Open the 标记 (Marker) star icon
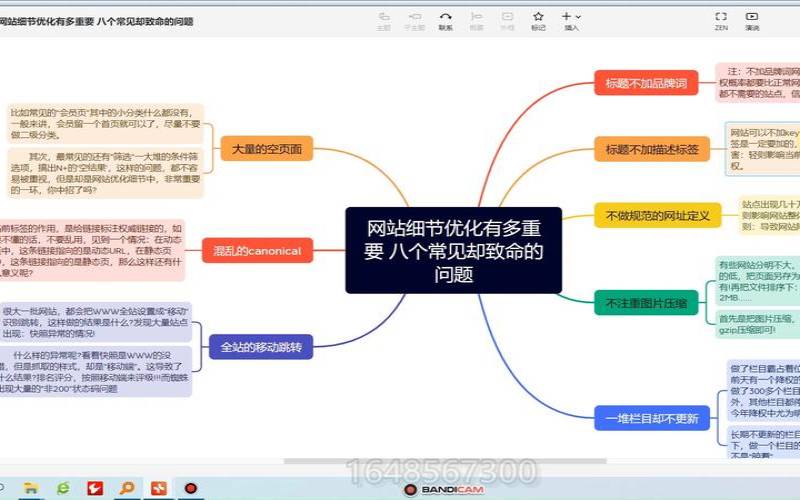The height and width of the screenshot is (500, 800). [x=538, y=17]
